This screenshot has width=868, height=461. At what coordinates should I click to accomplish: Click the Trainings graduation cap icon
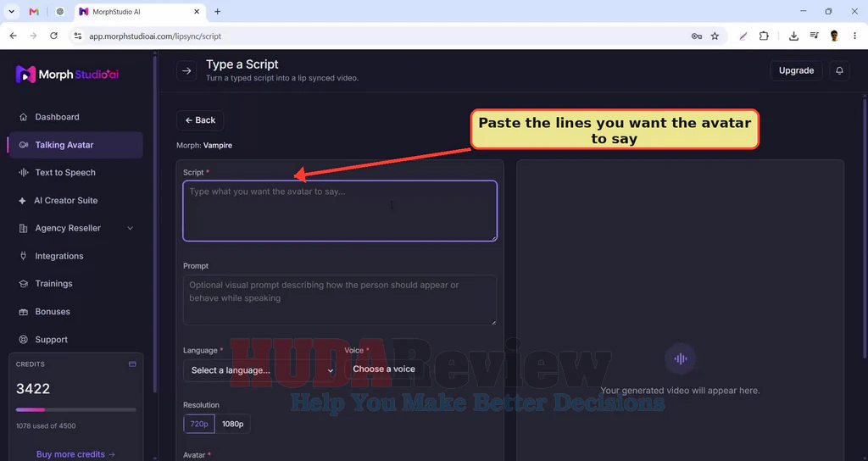pyautogui.click(x=23, y=283)
